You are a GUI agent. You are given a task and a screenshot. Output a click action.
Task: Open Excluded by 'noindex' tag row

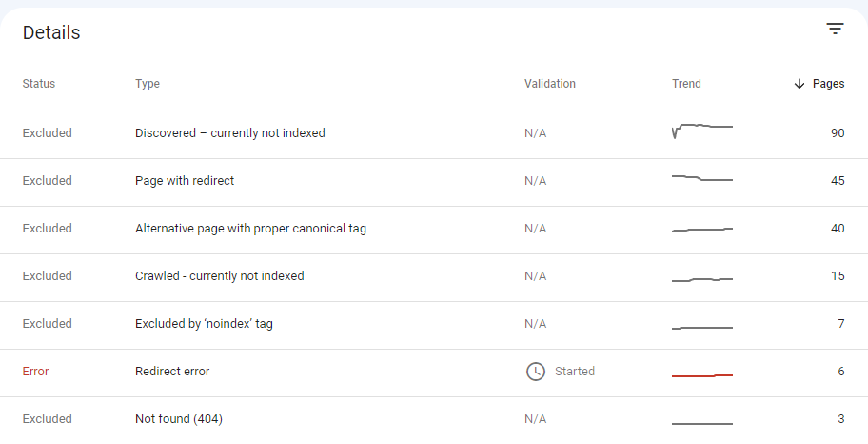pyautogui.click(x=204, y=324)
